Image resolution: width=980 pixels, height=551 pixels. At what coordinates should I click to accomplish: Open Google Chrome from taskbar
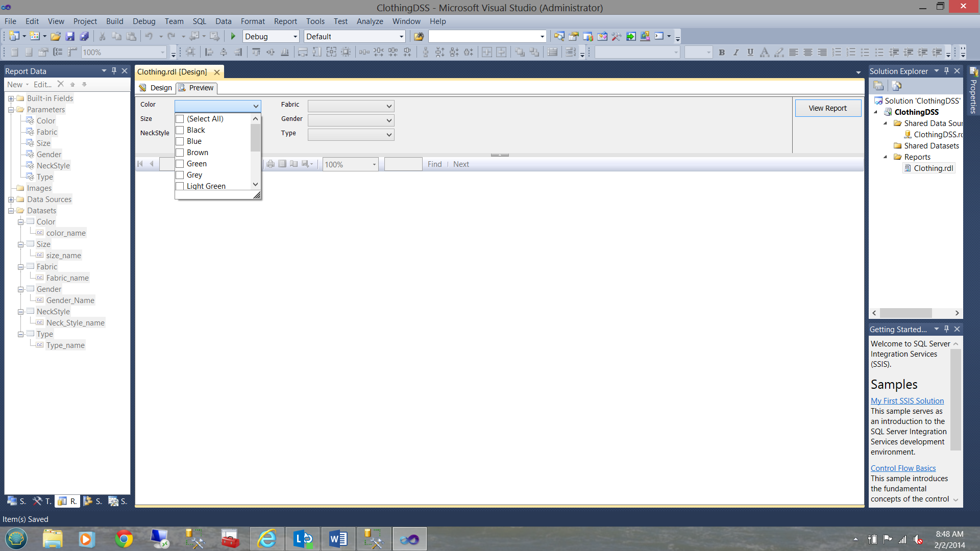(124, 539)
